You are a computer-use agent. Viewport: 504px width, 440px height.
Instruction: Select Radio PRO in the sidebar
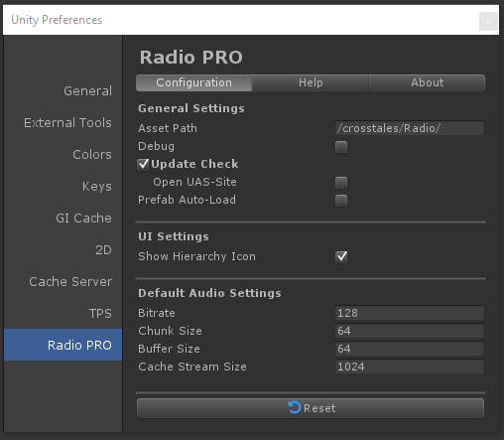(63, 345)
